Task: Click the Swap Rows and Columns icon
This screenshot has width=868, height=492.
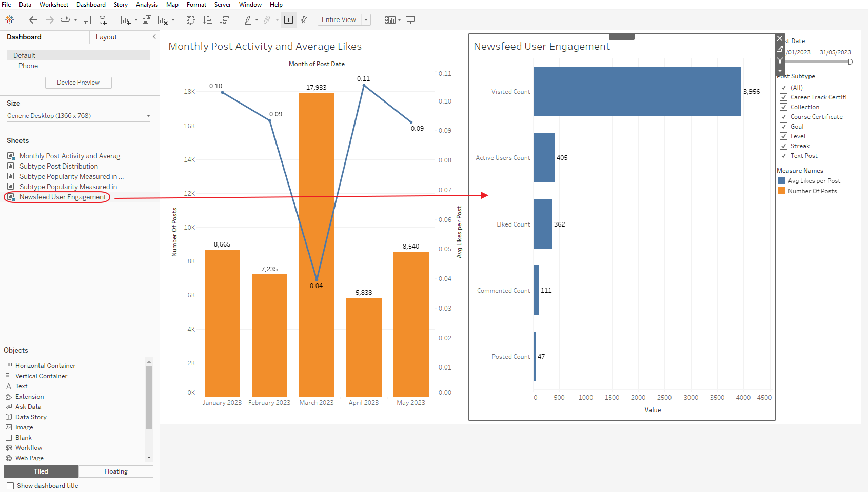Action: click(191, 20)
